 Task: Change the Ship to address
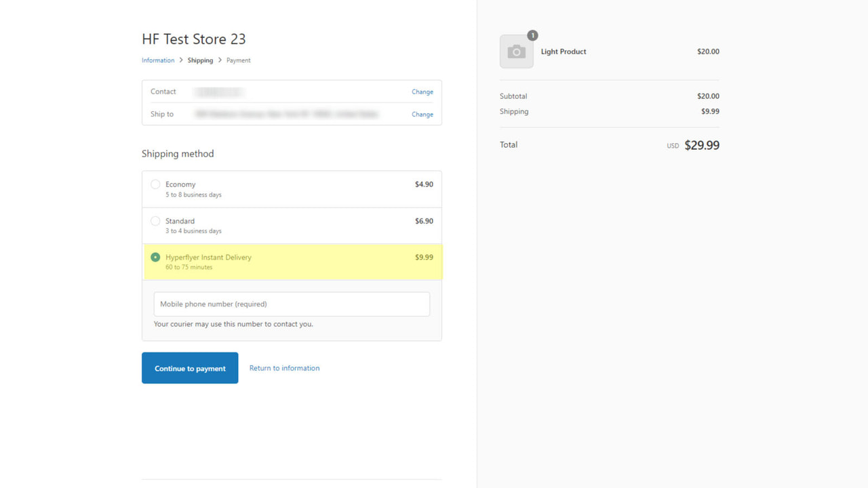(x=422, y=114)
